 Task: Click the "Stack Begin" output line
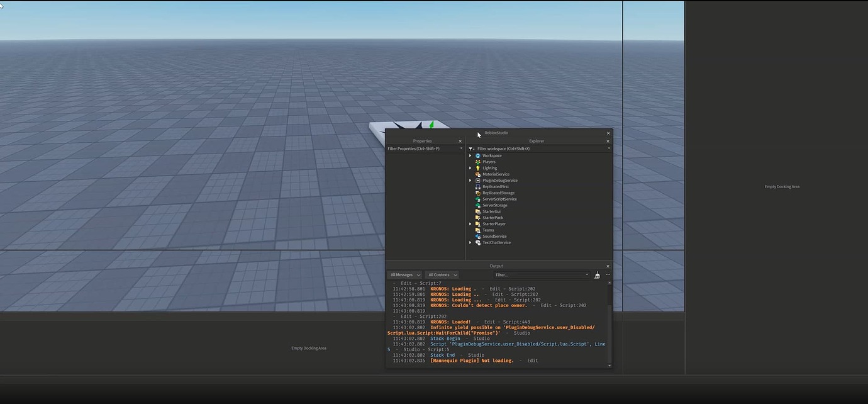pyautogui.click(x=445, y=339)
